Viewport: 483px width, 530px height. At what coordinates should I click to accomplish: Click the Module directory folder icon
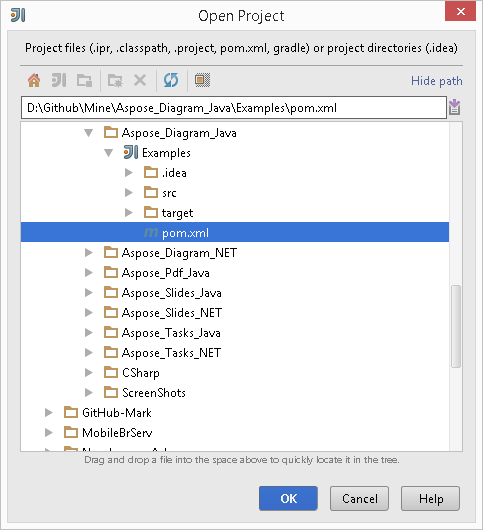[x=84, y=81]
